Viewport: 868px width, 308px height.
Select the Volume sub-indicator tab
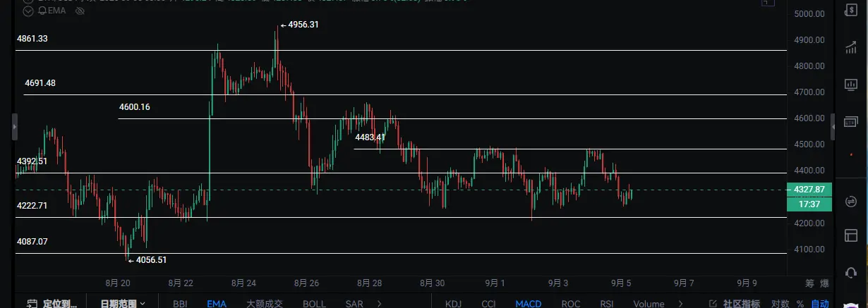coord(649,304)
